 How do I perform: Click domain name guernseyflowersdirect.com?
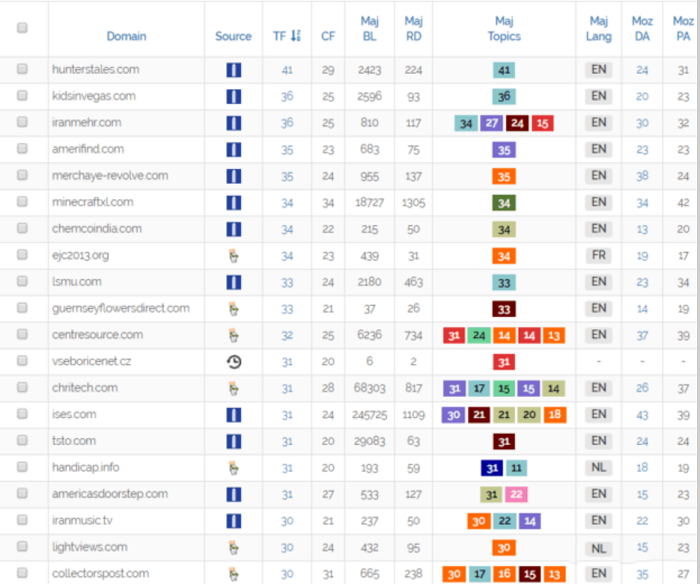pyautogui.click(x=121, y=308)
